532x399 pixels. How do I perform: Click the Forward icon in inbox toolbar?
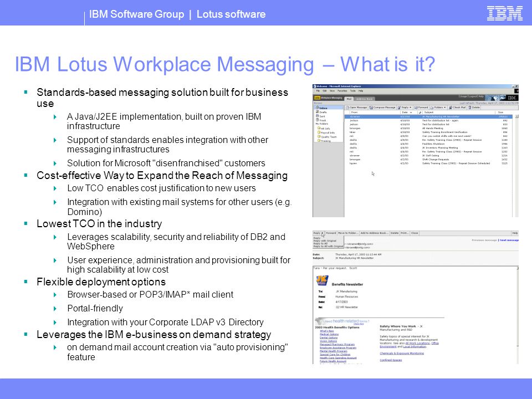click(416, 107)
